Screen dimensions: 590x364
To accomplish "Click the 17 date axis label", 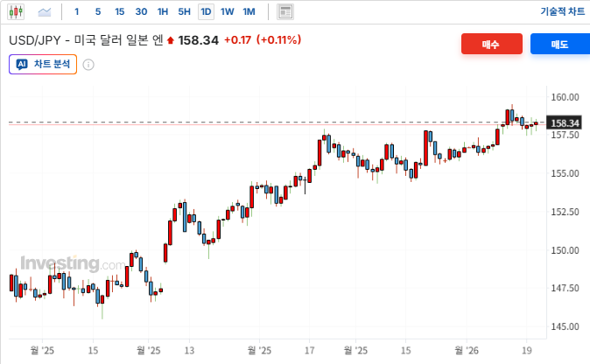I will (309, 351).
